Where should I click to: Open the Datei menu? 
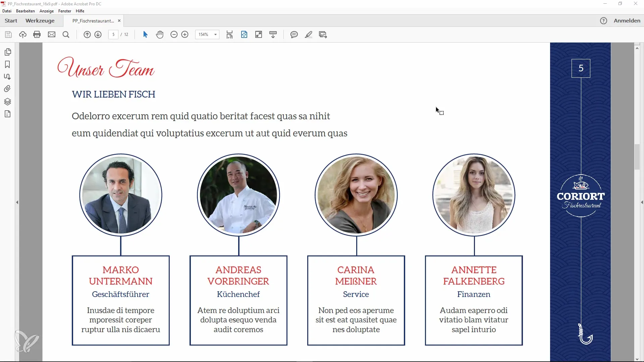pos(7,11)
